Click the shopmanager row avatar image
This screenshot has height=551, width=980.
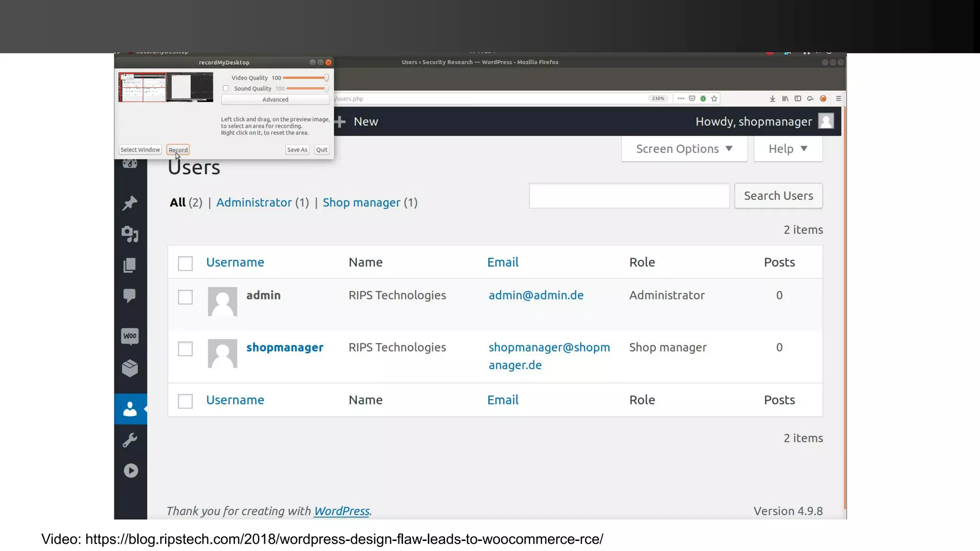[x=223, y=353]
